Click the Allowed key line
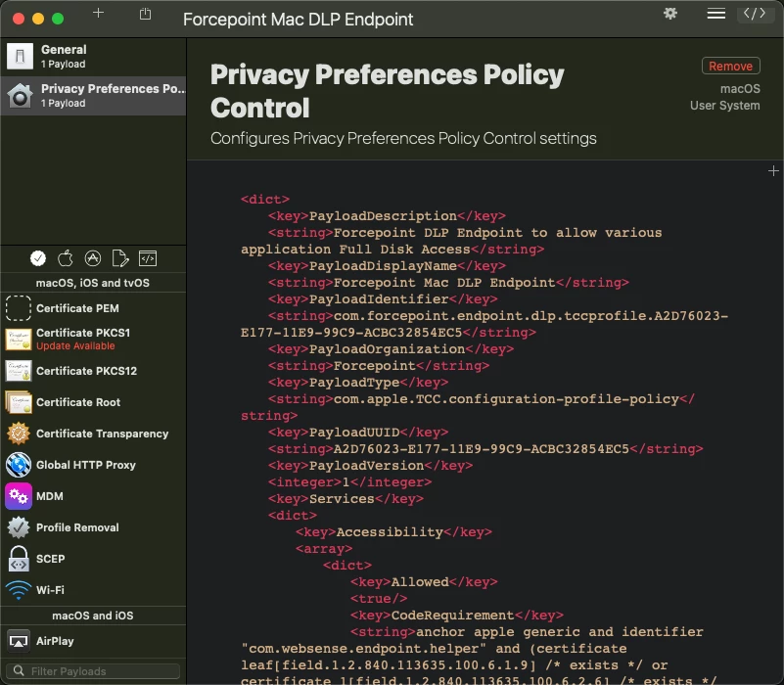 pos(424,582)
